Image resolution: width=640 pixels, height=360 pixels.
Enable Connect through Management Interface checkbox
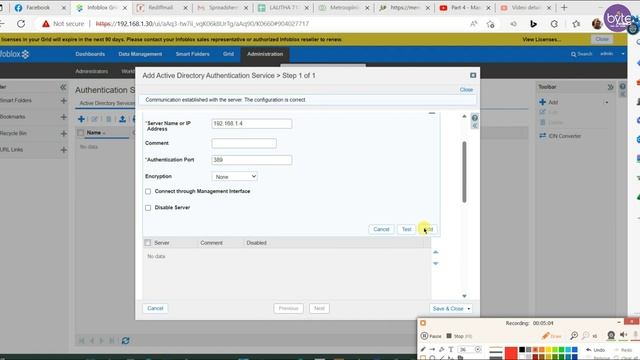click(x=148, y=191)
